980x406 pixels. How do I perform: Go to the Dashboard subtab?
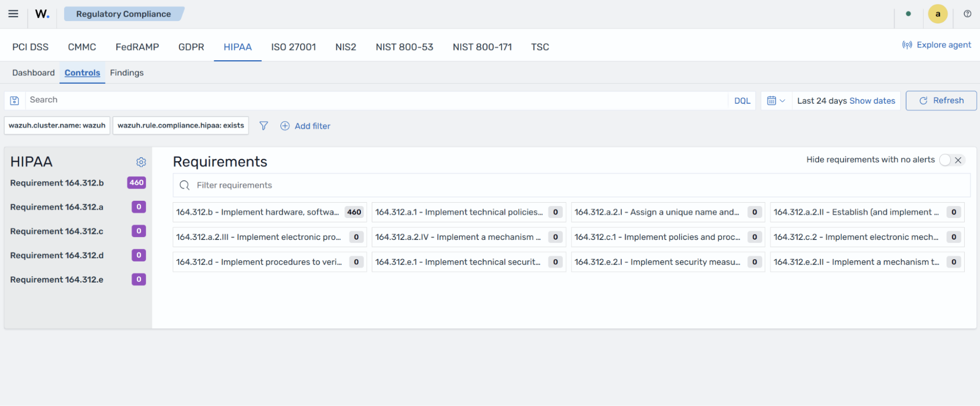click(x=33, y=72)
